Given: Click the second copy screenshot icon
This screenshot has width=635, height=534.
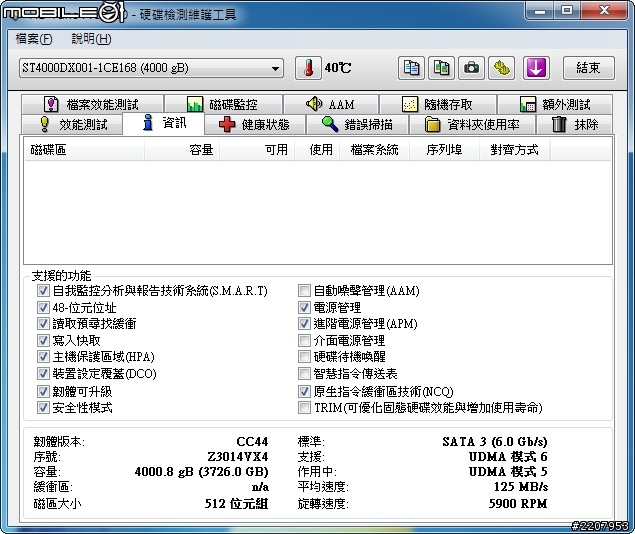Looking at the screenshot, I should (441, 68).
